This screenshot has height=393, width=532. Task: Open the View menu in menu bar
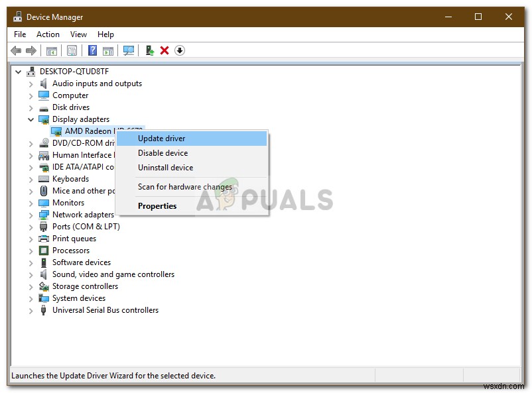pyautogui.click(x=78, y=34)
